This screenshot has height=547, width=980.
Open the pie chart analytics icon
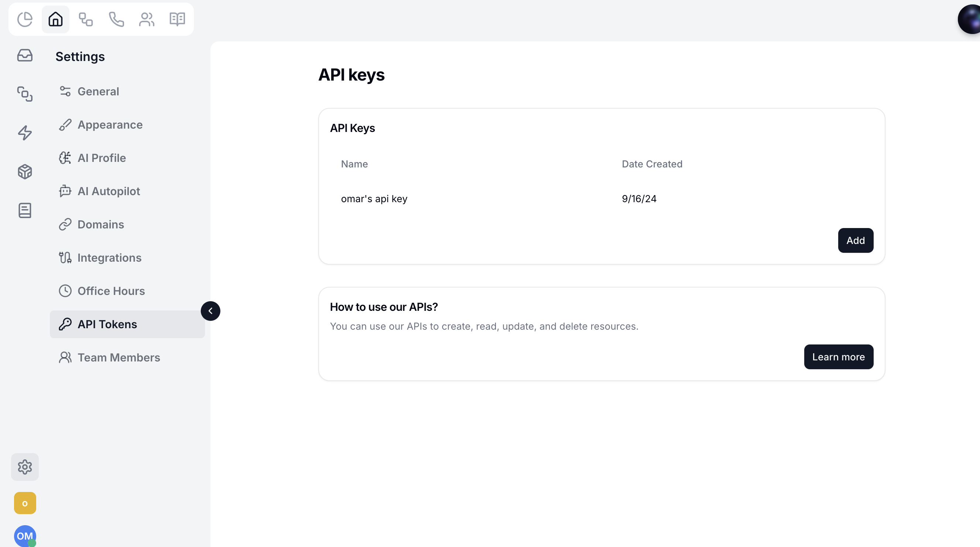[x=25, y=20]
